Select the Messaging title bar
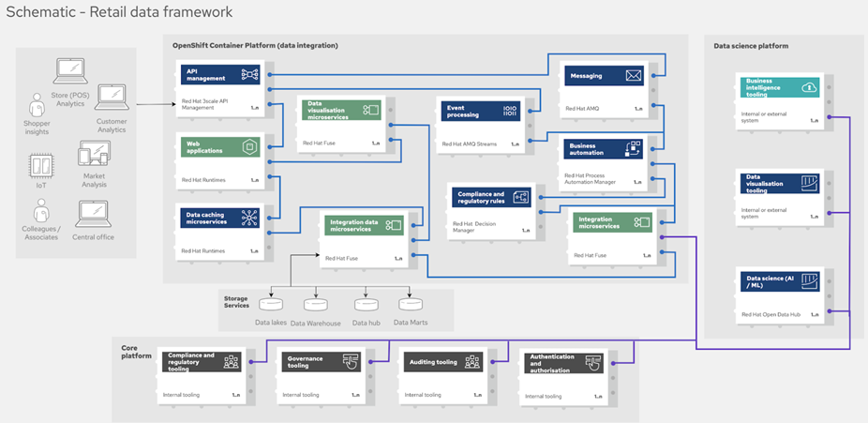 click(604, 76)
